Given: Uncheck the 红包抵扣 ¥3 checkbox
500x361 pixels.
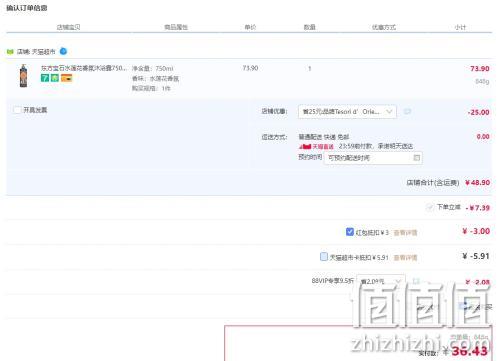Looking at the screenshot, I should pyautogui.click(x=350, y=232).
